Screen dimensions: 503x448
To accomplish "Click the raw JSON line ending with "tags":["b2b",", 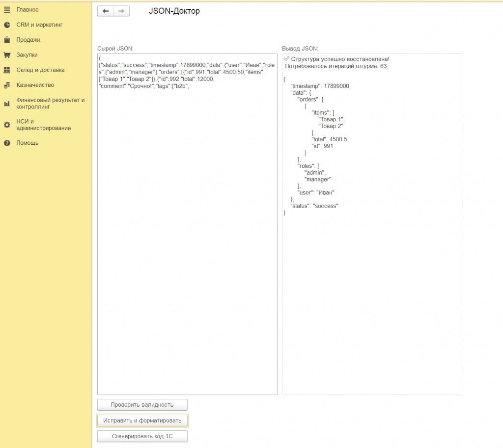I will coord(144,86).
